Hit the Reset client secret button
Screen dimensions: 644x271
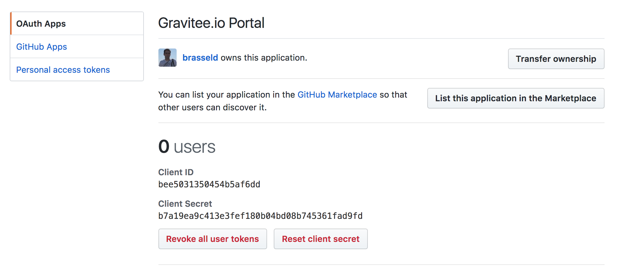click(320, 239)
